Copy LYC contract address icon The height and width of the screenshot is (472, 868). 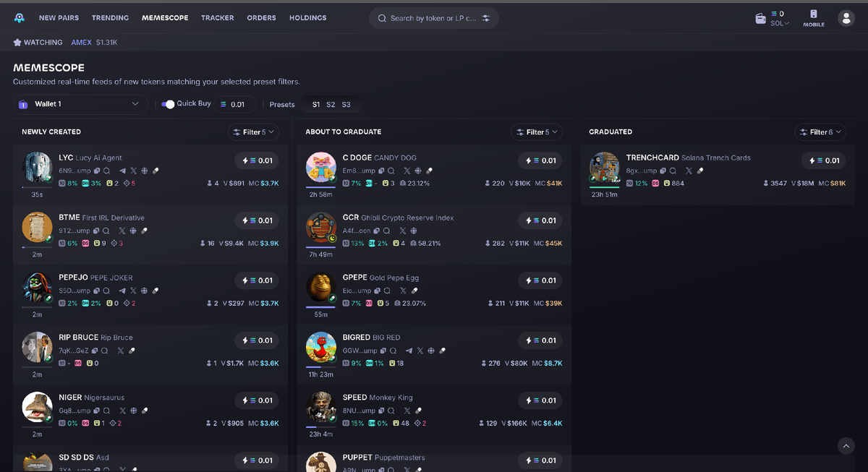click(x=97, y=171)
